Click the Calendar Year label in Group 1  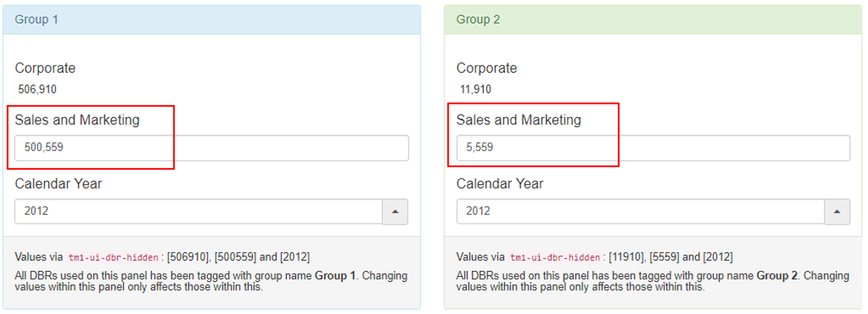(x=58, y=184)
